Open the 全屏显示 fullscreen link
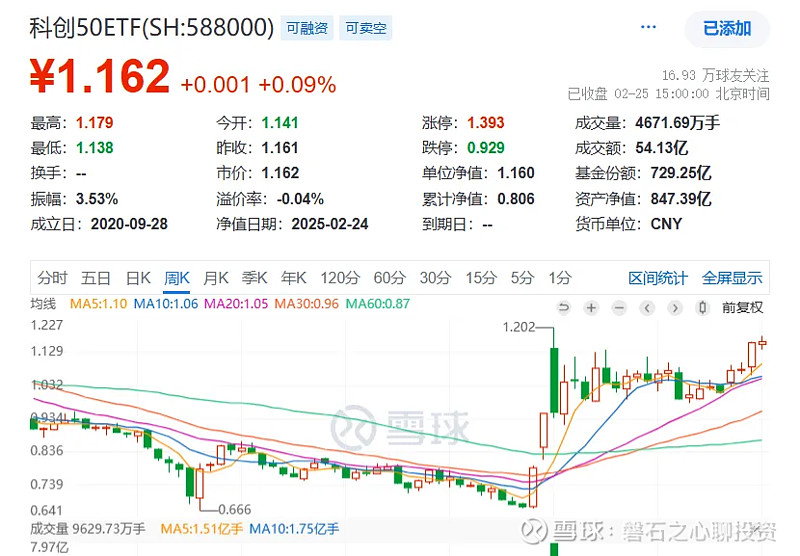The image size is (800, 556). point(732,278)
